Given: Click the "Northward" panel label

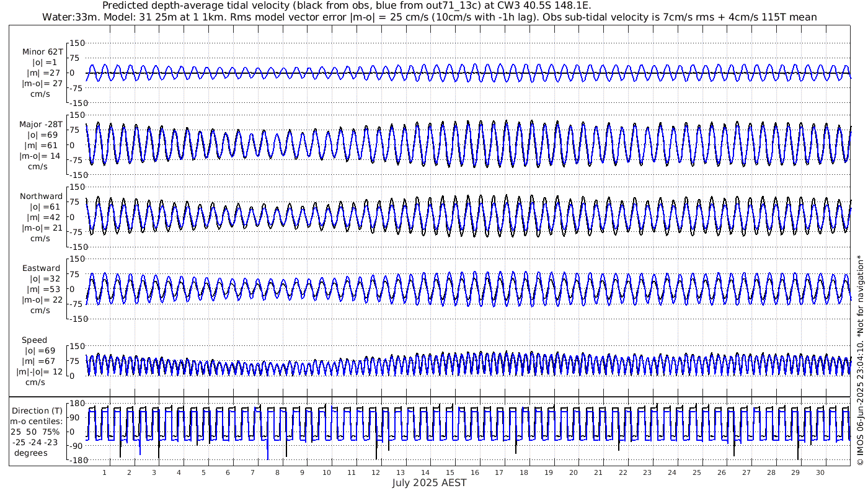Looking at the screenshot, I should [42, 197].
